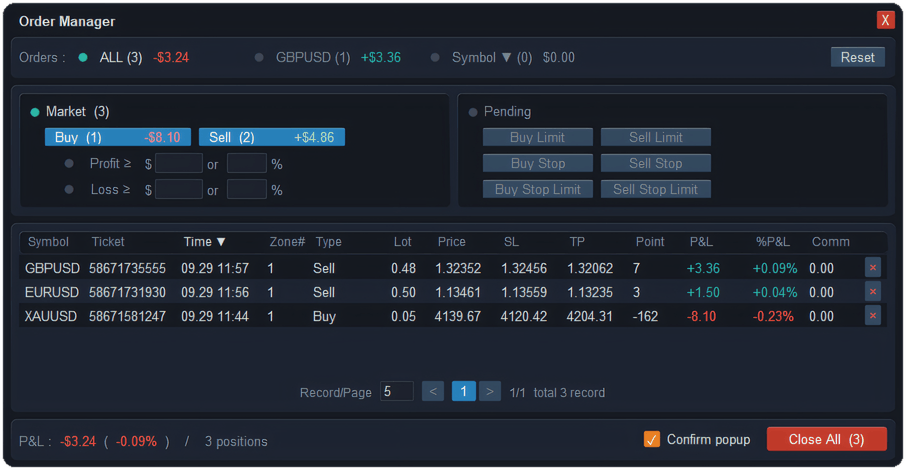The image size is (906, 470).
Task: Click the Reset button
Action: pos(857,57)
